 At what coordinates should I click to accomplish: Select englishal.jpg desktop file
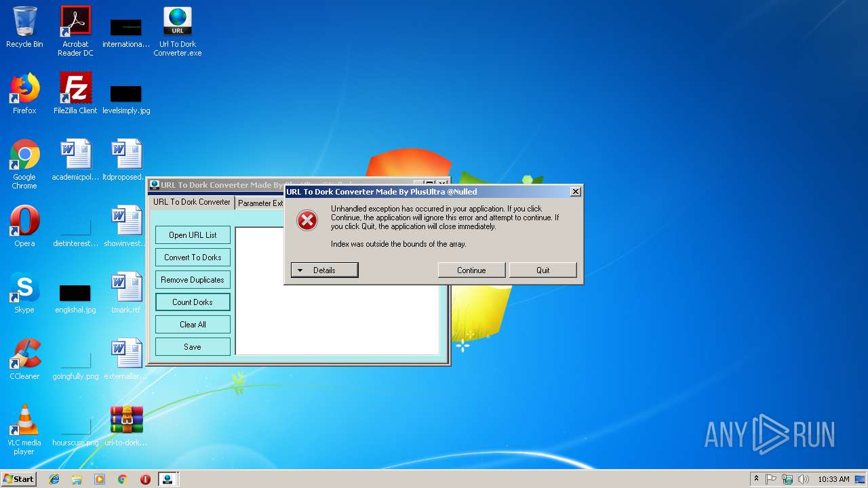(75, 298)
